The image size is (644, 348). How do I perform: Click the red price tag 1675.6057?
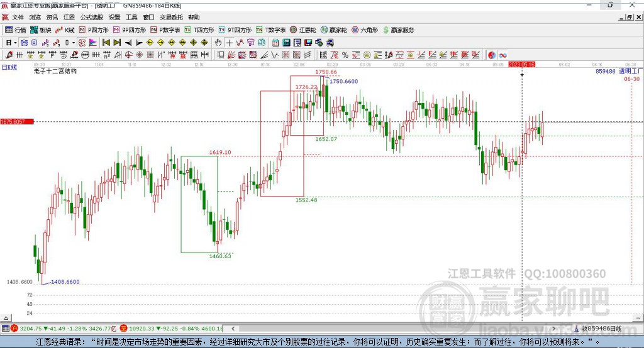[17, 121]
